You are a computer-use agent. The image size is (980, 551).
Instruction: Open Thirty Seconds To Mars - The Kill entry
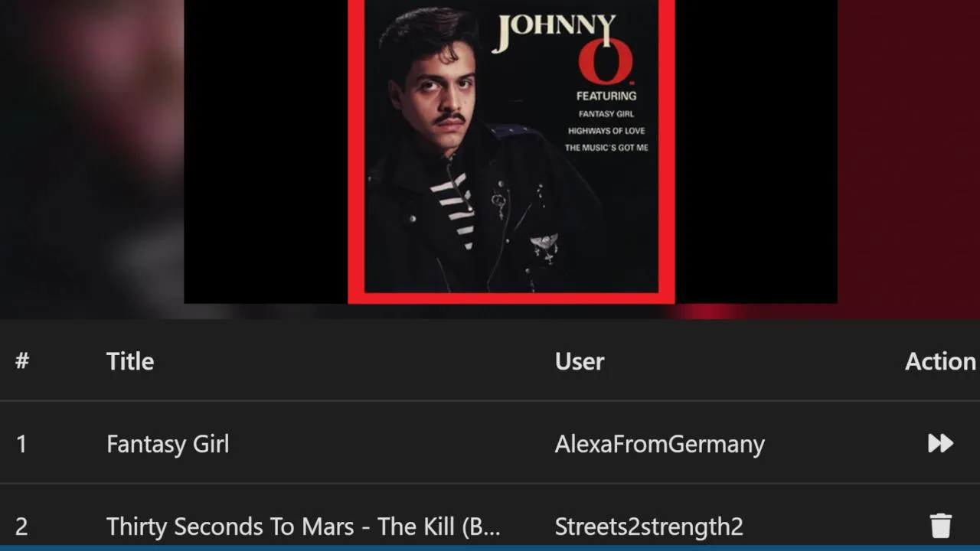(x=303, y=527)
